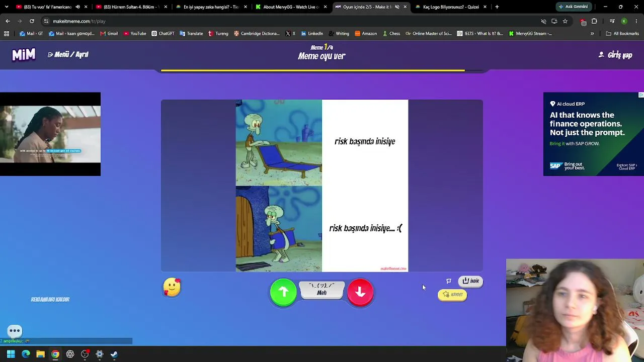Open the X bookmark

click(290, 34)
